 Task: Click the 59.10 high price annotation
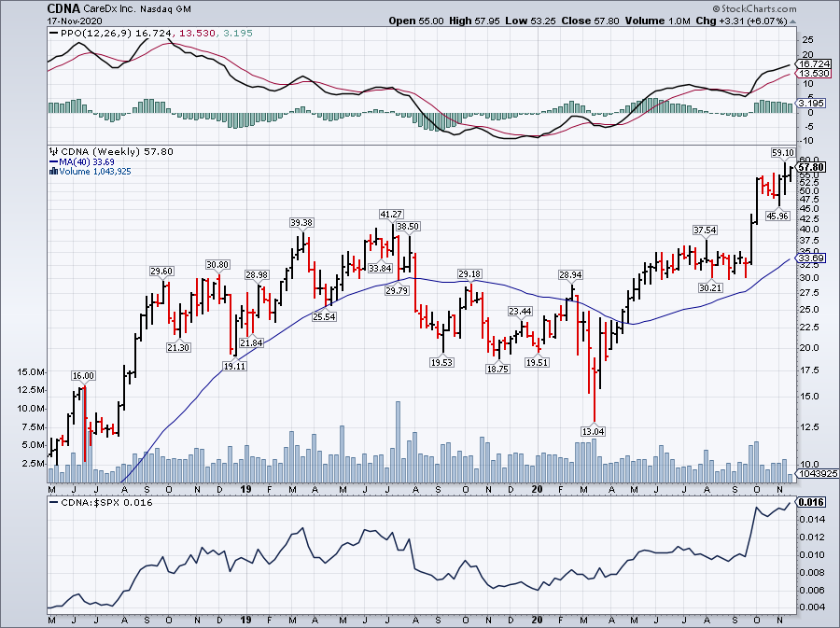click(x=783, y=153)
